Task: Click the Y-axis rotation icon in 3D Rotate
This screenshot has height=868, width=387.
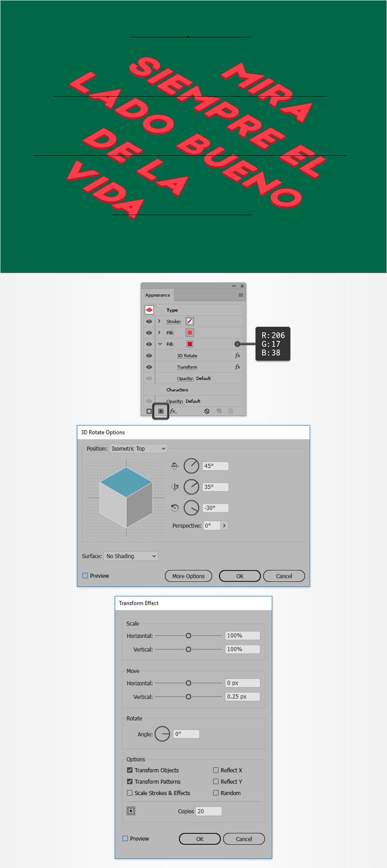Action: click(174, 487)
